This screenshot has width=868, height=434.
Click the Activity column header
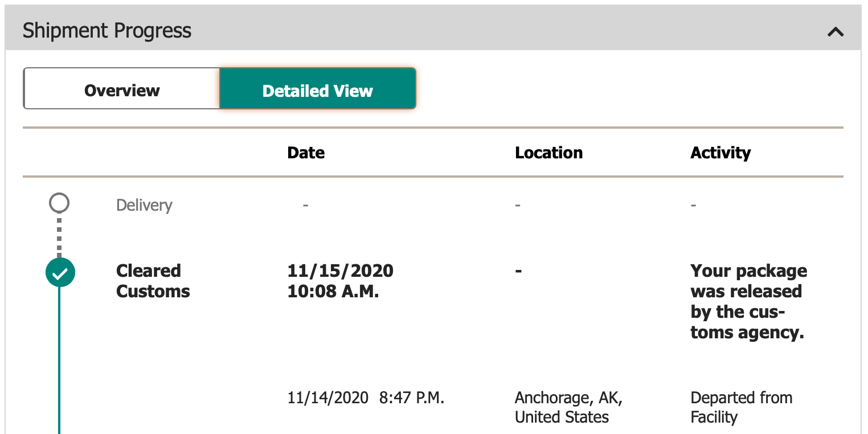(x=720, y=153)
